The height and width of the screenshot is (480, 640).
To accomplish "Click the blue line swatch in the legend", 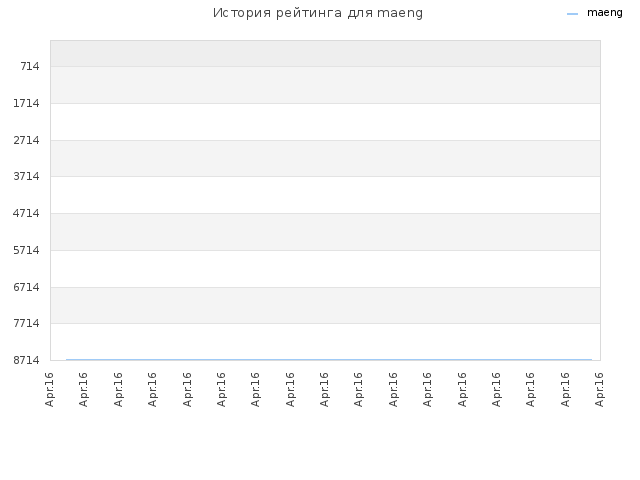I will (x=572, y=14).
